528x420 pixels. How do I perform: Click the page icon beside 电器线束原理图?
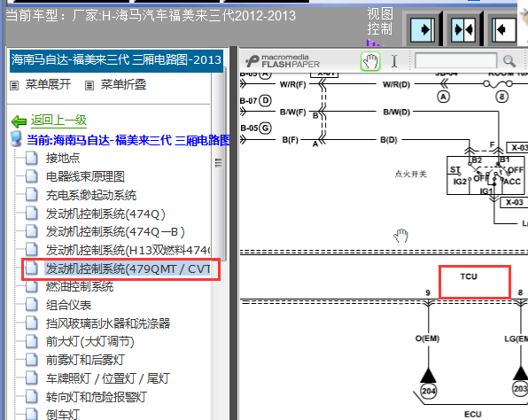(32, 176)
